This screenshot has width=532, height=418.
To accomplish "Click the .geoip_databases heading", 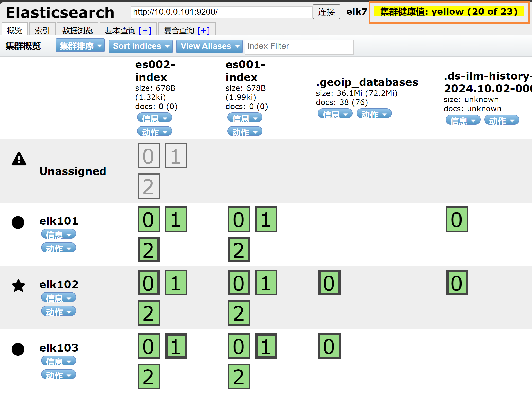I will [x=367, y=82].
